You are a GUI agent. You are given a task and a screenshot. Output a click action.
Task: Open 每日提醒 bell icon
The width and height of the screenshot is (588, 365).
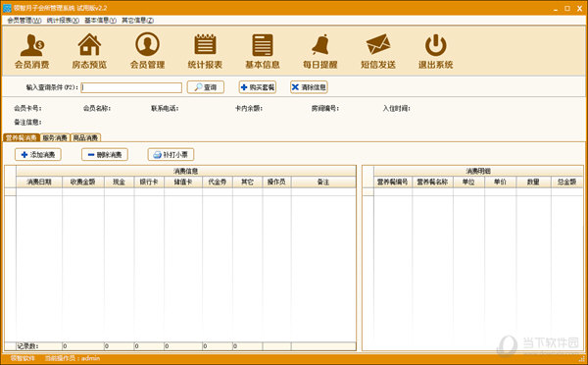coord(320,51)
